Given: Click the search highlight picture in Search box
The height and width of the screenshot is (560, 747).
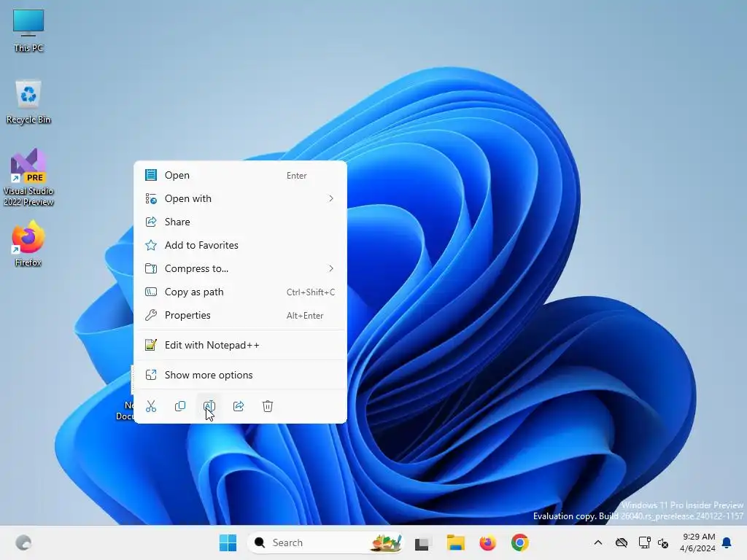Looking at the screenshot, I should (x=386, y=542).
